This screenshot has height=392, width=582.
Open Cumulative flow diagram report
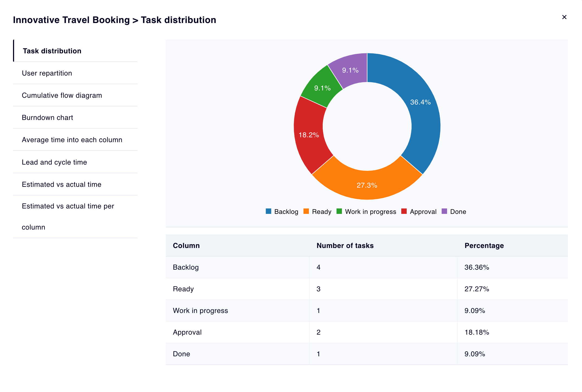coord(62,95)
